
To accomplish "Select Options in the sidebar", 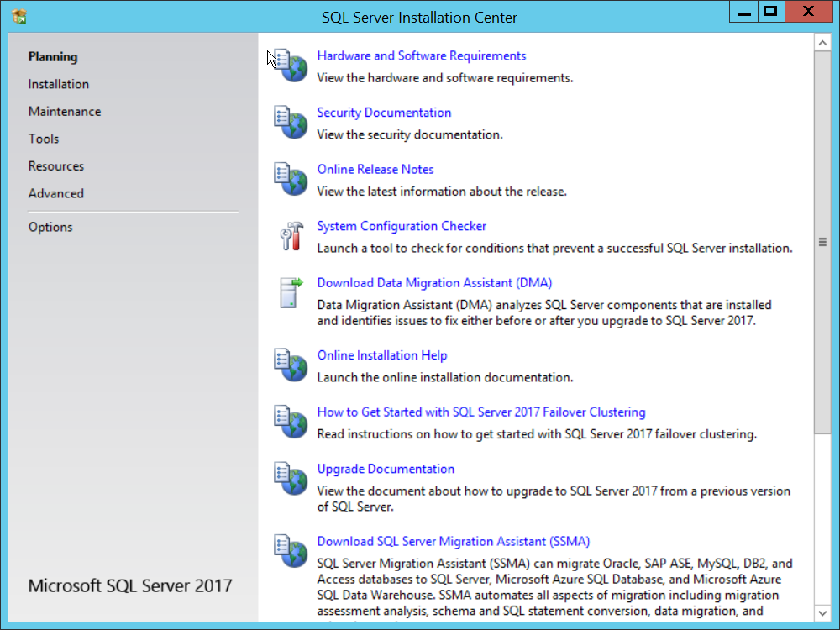I will point(50,227).
